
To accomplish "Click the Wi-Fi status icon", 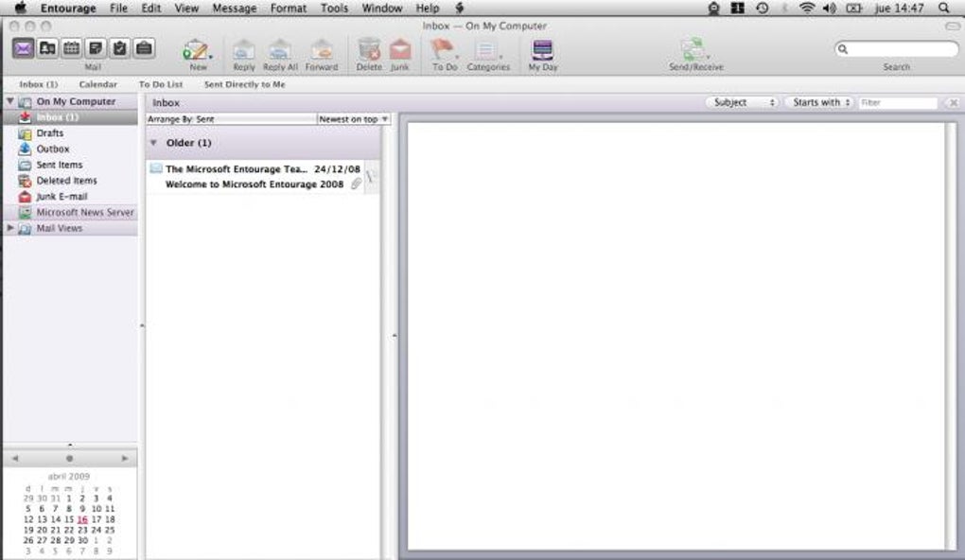I will tap(806, 8).
